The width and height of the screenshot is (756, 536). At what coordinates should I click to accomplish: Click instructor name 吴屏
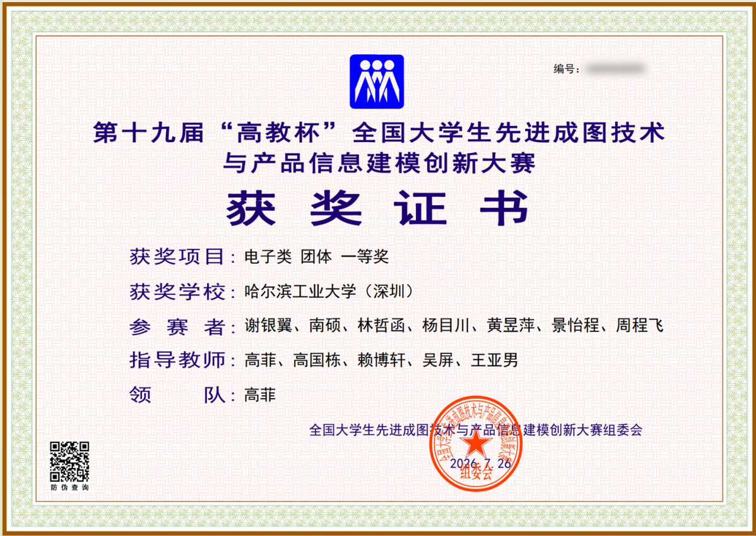point(438,360)
